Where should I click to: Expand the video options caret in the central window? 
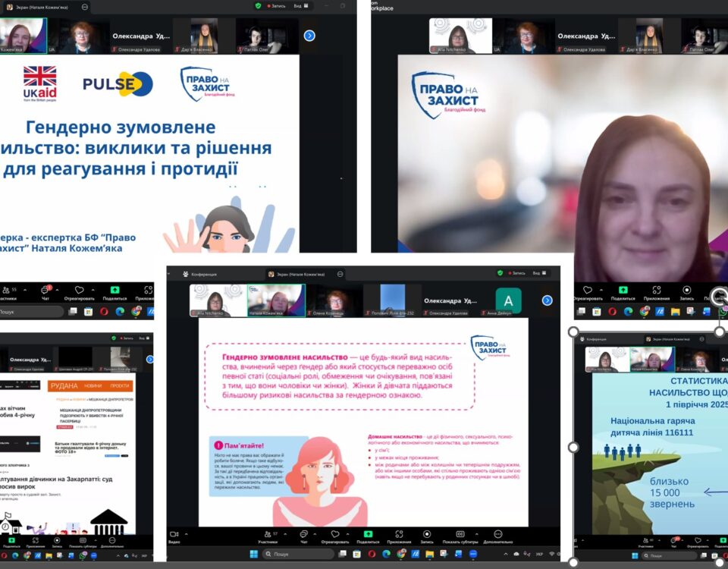click(x=187, y=533)
